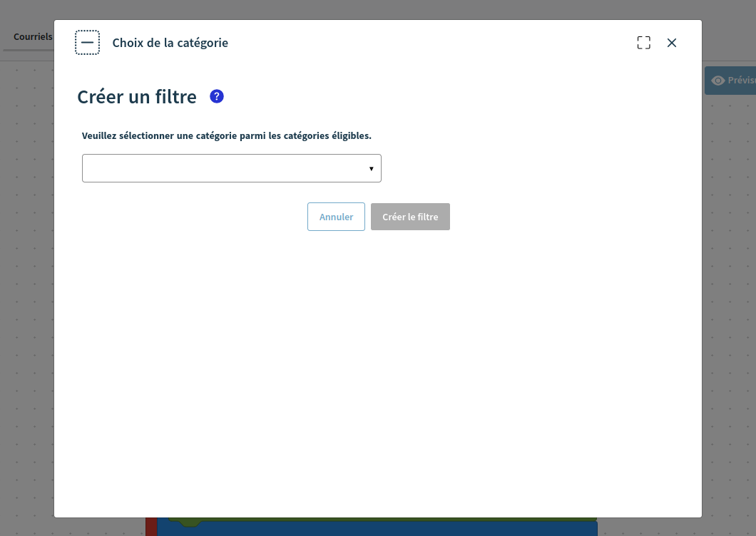756x536 pixels.
Task: Click the Choix de la catégorie title
Action: point(170,43)
